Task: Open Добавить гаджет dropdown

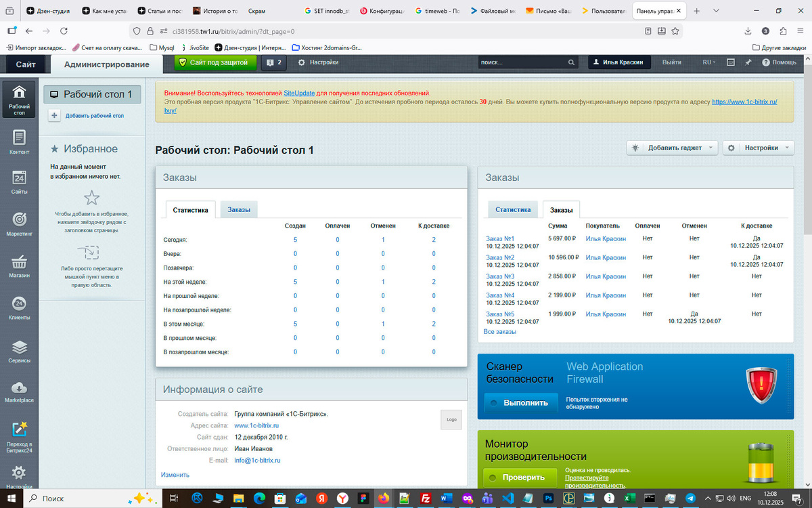Action: pos(672,148)
